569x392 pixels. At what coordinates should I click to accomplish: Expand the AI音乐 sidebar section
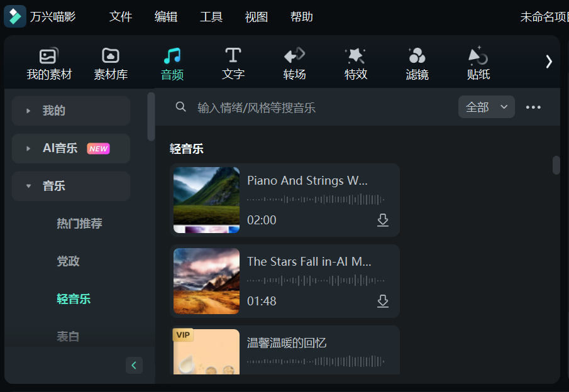[61, 148]
